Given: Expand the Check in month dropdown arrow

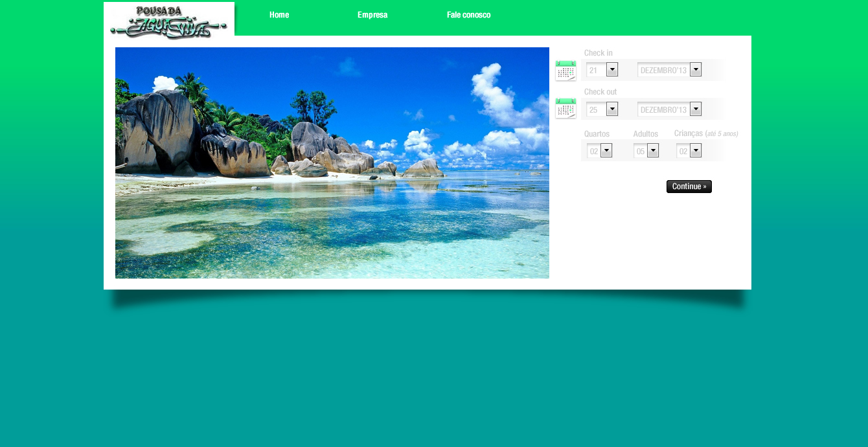Looking at the screenshot, I should (x=696, y=69).
